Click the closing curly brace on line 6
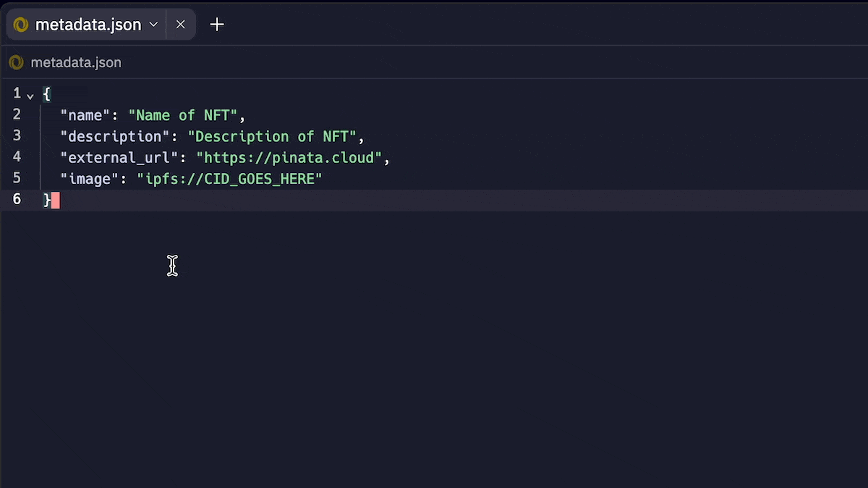The height and width of the screenshot is (488, 868). 47,200
